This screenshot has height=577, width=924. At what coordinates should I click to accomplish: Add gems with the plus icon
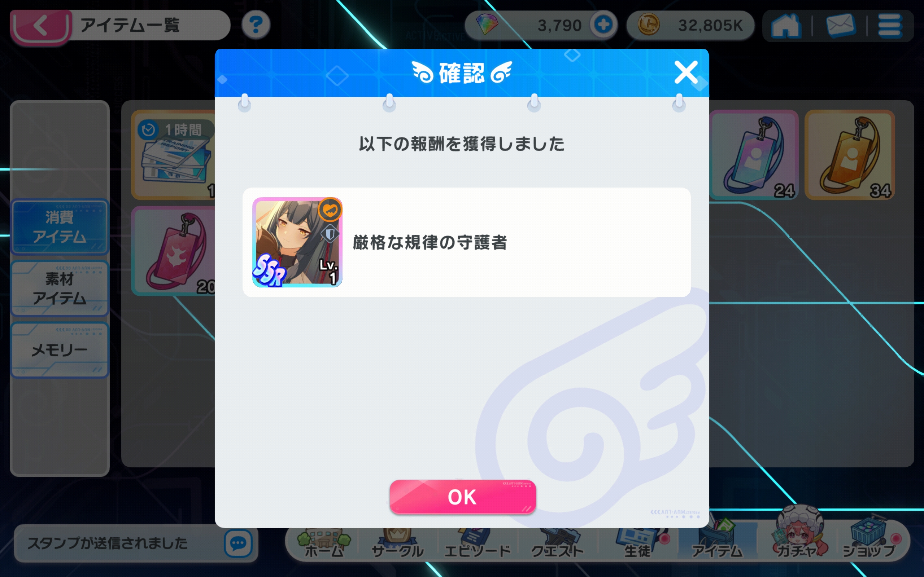(603, 25)
